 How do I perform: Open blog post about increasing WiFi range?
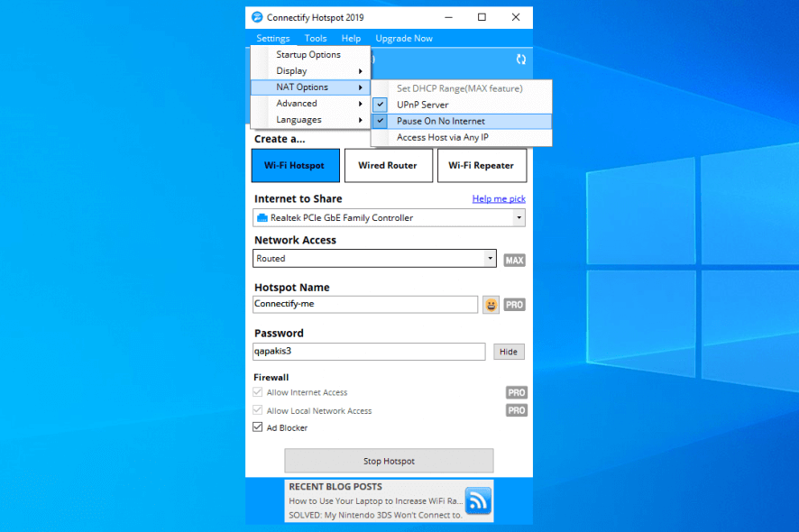[375, 501]
